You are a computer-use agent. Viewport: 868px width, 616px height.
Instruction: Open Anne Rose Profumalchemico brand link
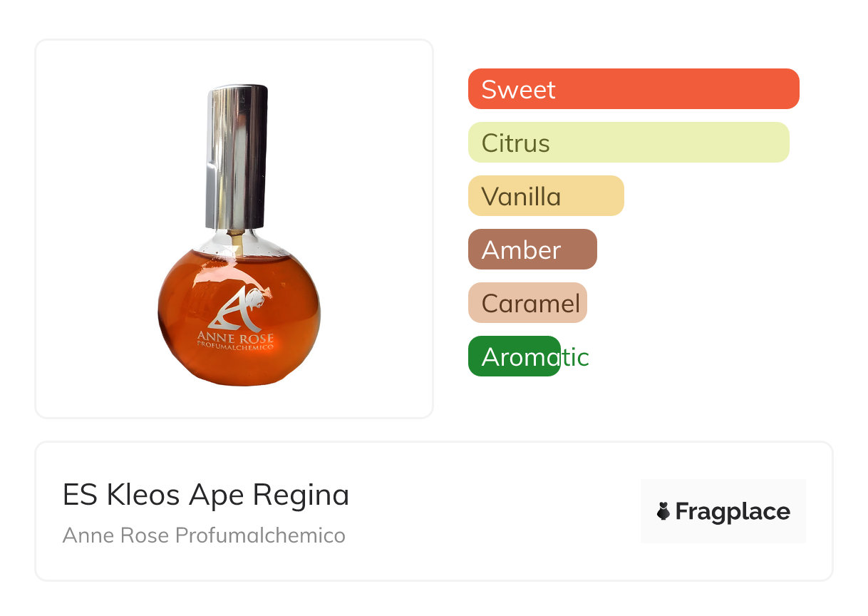click(204, 535)
